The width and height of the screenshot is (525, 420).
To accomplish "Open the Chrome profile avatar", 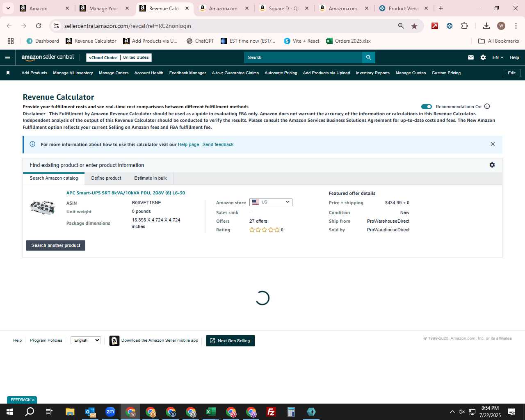I will click(501, 26).
